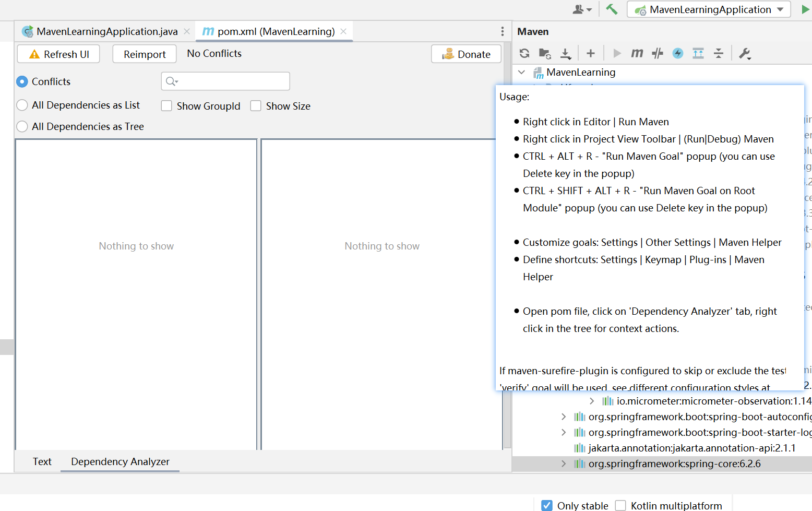Image resolution: width=812 pixels, height=511 pixels.
Task: Select All Dependencies as Tree option
Action: [x=22, y=126]
